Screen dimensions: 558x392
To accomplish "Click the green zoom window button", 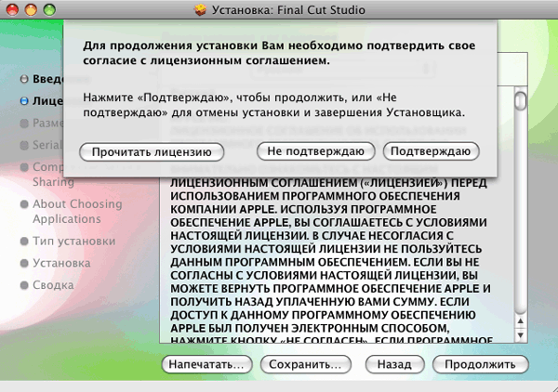I will 49,9.
